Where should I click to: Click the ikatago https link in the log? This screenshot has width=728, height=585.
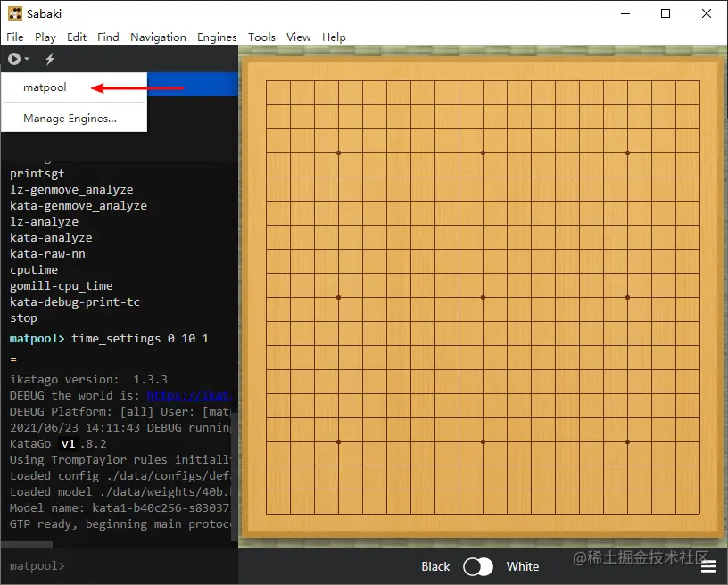point(188,396)
